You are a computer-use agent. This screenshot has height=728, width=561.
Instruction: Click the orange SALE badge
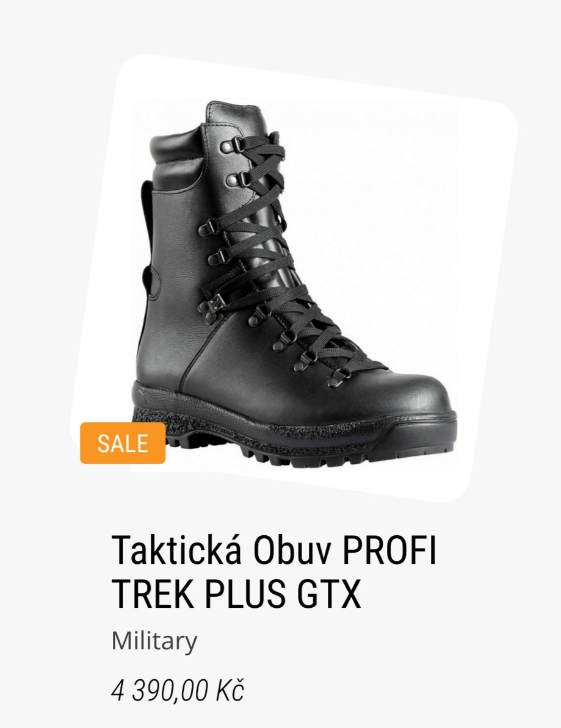pyautogui.click(x=123, y=443)
